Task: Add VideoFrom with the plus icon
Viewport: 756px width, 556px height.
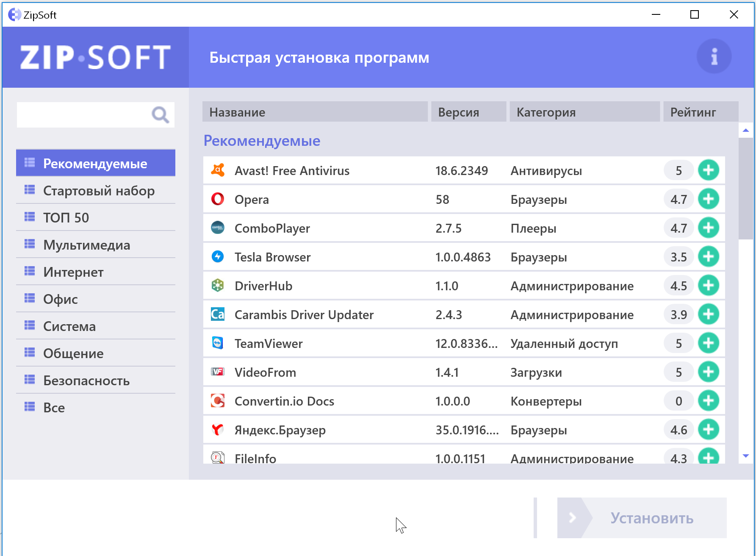Action: (709, 372)
